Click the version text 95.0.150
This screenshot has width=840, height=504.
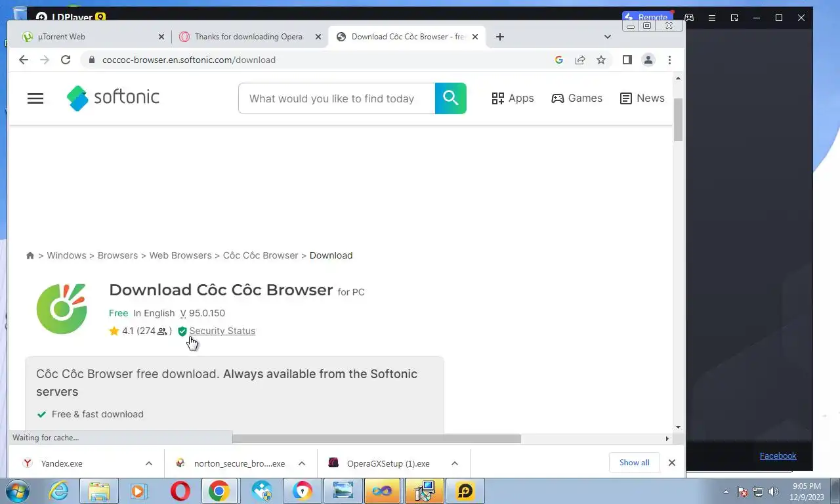tap(207, 313)
